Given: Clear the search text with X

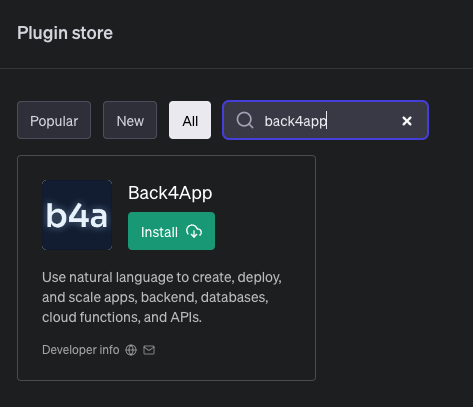Looking at the screenshot, I should [407, 121].
